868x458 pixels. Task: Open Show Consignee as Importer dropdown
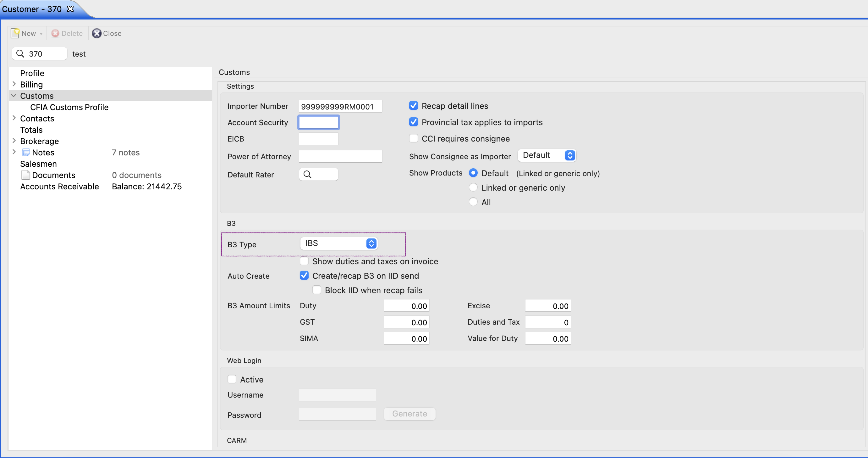click(x=547, y=155)
